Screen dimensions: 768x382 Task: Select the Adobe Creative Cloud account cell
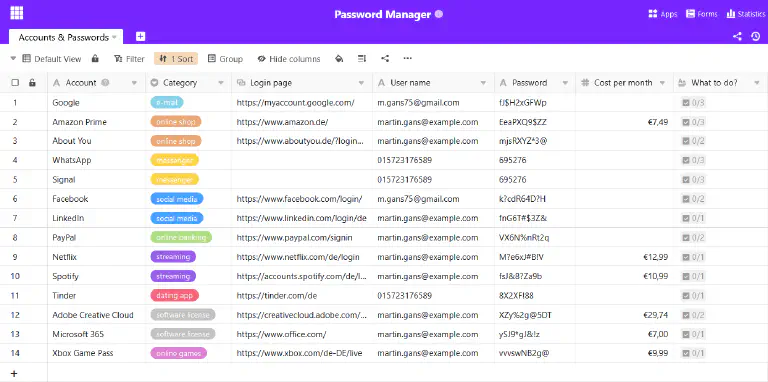pyautogui.click(x=96, y=315)
